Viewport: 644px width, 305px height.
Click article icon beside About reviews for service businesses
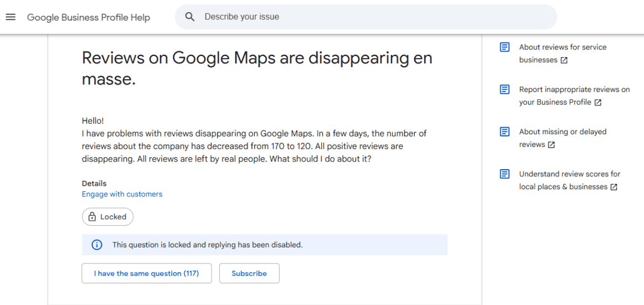click(505, 47)
